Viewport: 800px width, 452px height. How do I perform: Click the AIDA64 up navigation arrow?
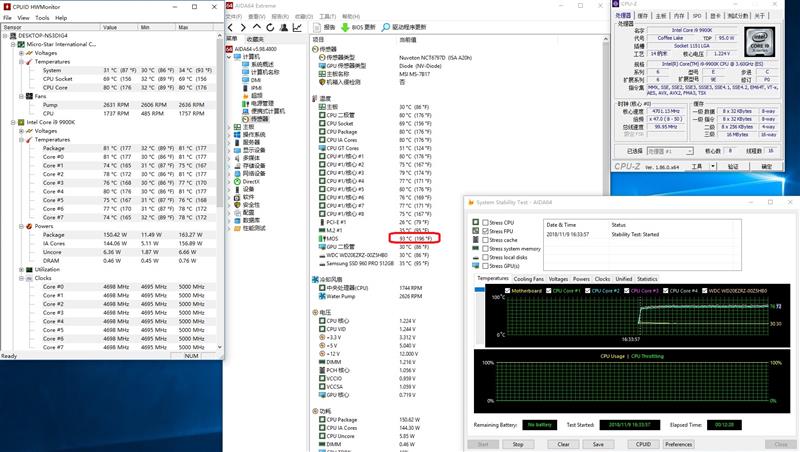pos(256,27)
